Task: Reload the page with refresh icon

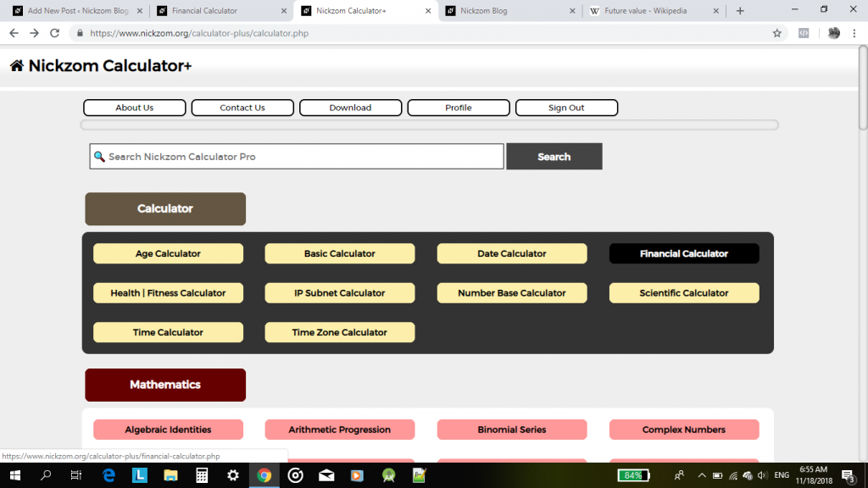Action: coord(54,33)
